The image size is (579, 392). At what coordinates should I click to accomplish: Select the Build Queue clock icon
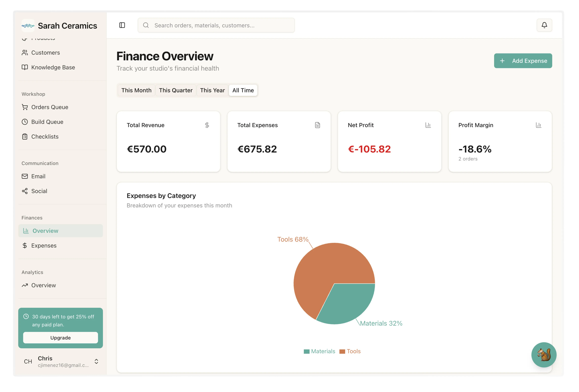(x=25, y=122)
